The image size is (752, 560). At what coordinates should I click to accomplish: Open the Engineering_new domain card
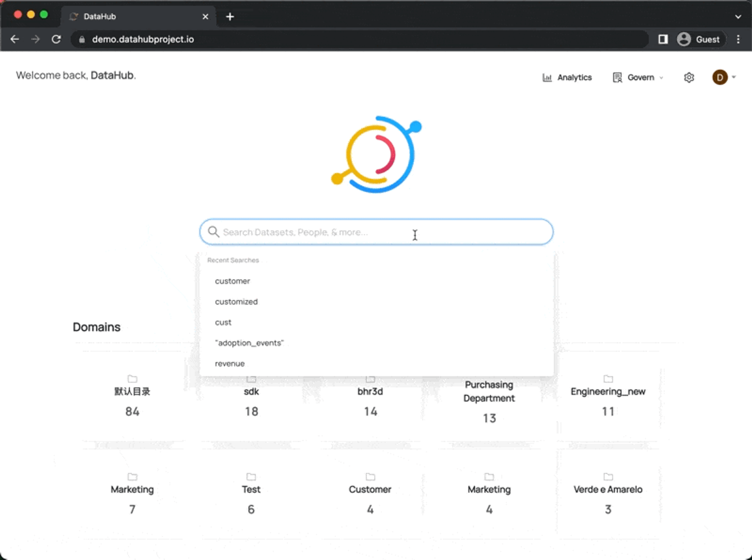coord(608,396)
